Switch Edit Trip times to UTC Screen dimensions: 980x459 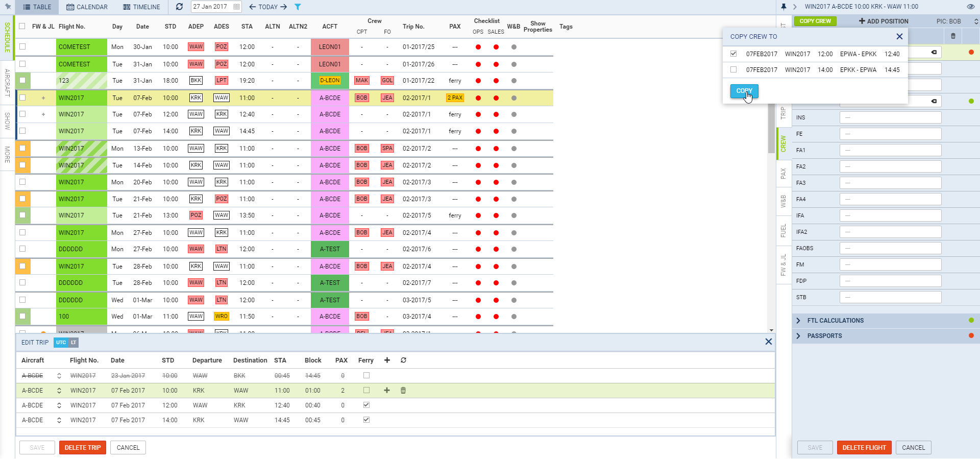click(61, 343)
